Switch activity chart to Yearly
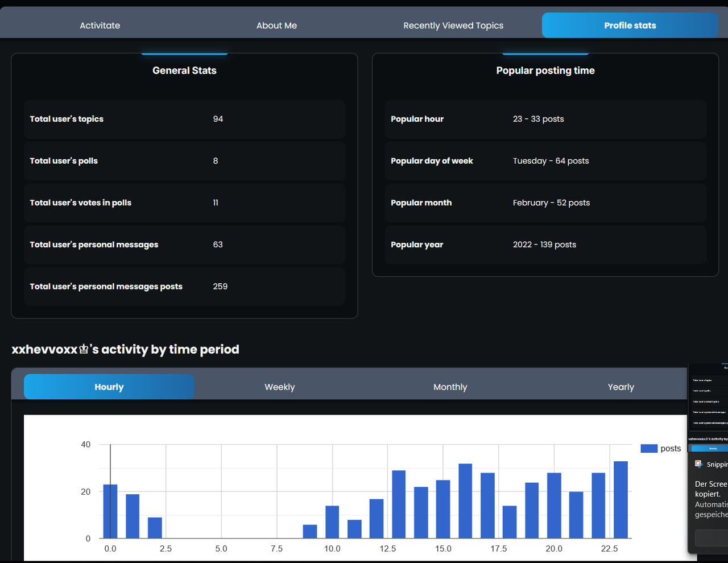 621,387
